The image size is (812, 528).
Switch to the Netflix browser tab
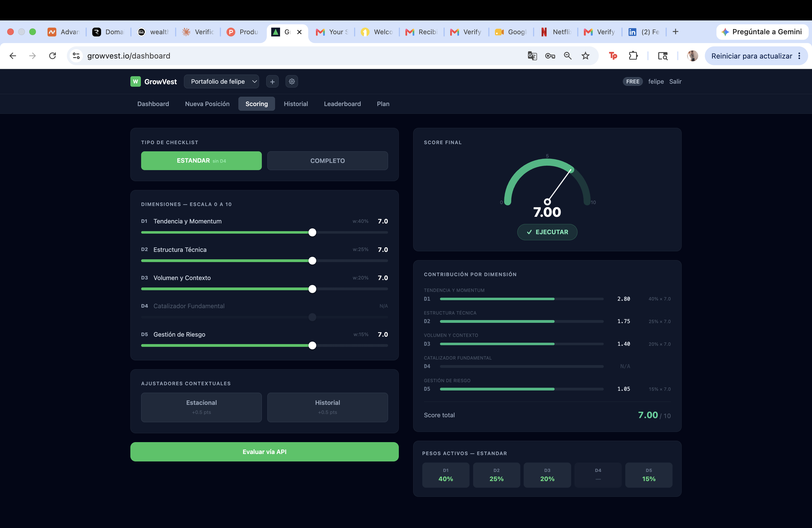point(556,32)
